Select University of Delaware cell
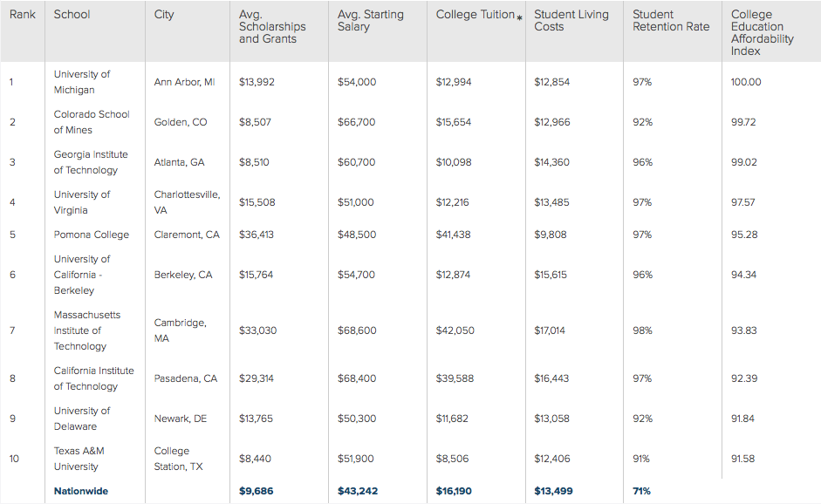 (82, 419)
